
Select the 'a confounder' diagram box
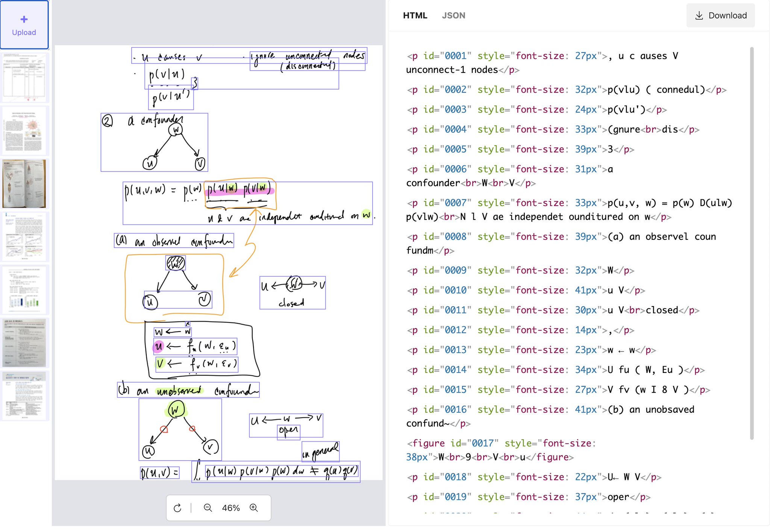[x=154, y=142]
